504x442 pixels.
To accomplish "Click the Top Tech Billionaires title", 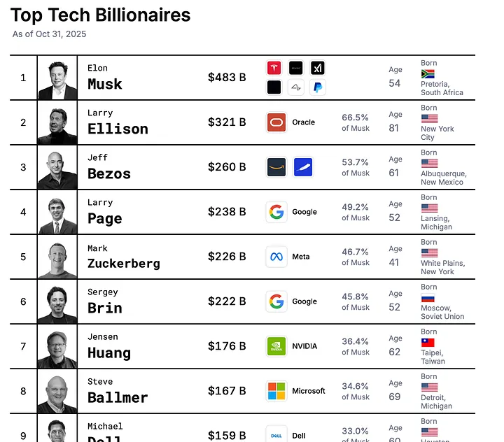I will tap(101, 15).
